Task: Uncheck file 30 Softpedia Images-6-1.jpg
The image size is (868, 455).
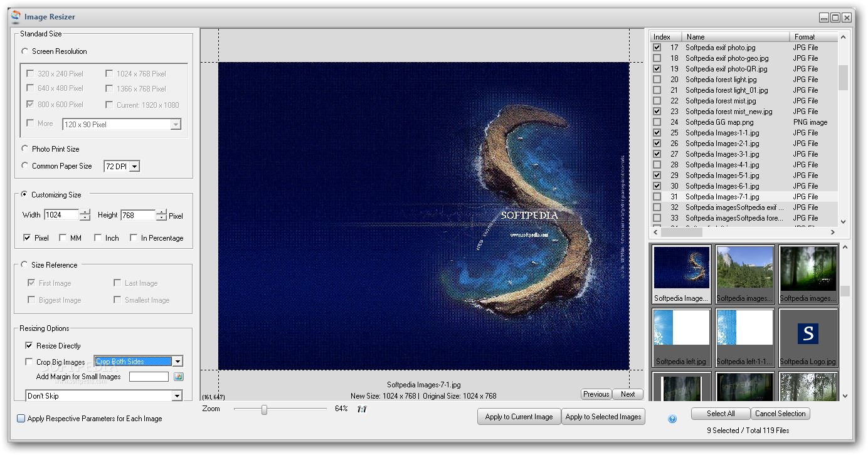Action: coord(657,186)
